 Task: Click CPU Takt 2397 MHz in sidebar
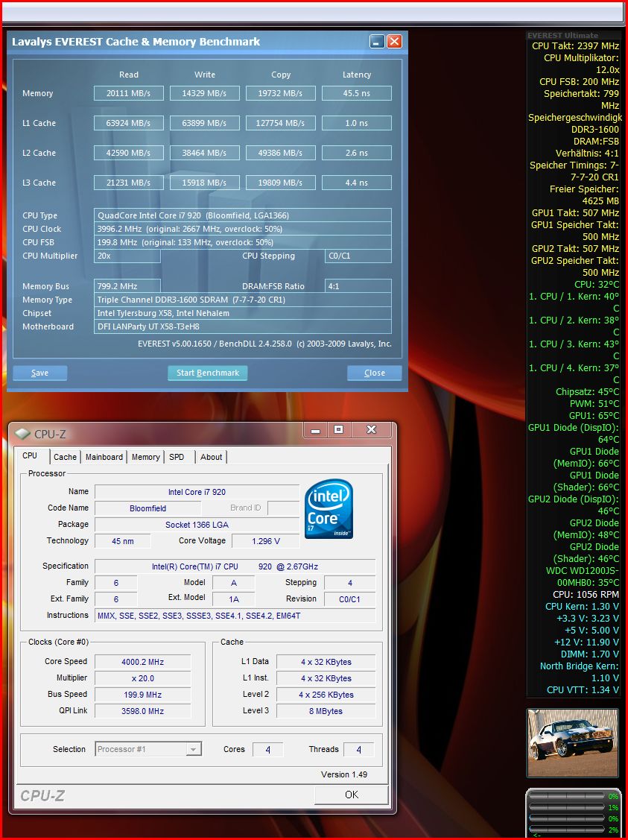click(575, 46)
